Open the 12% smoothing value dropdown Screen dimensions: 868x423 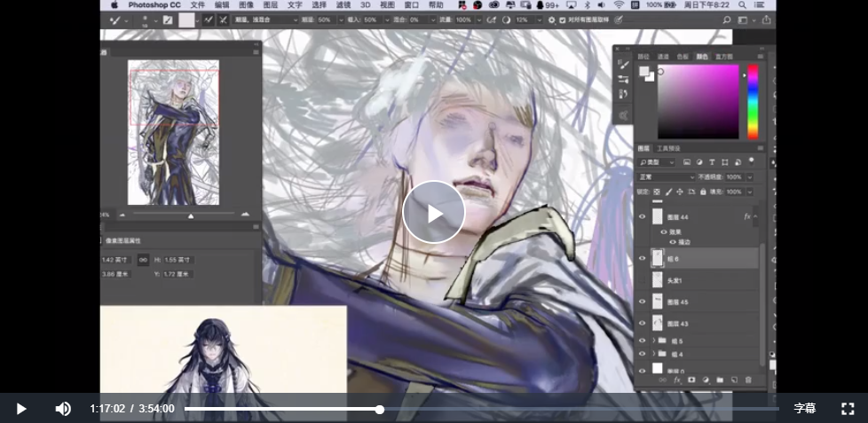coord(540,20)
